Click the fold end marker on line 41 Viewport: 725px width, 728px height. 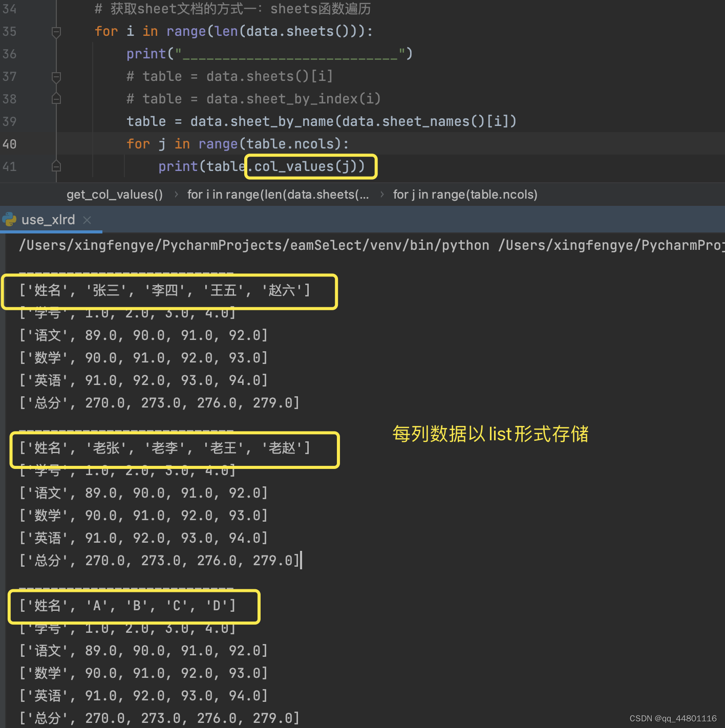pyautogui.click(x=56, y=166)
